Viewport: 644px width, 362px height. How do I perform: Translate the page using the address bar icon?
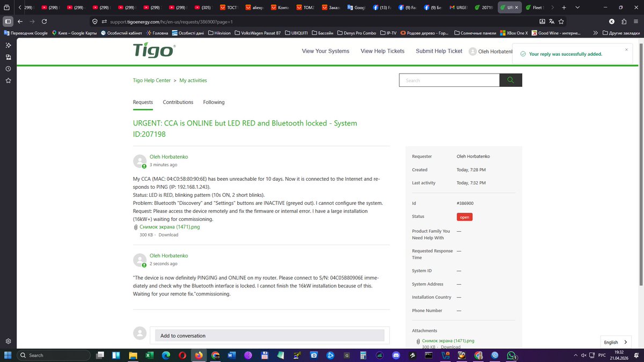551,21
